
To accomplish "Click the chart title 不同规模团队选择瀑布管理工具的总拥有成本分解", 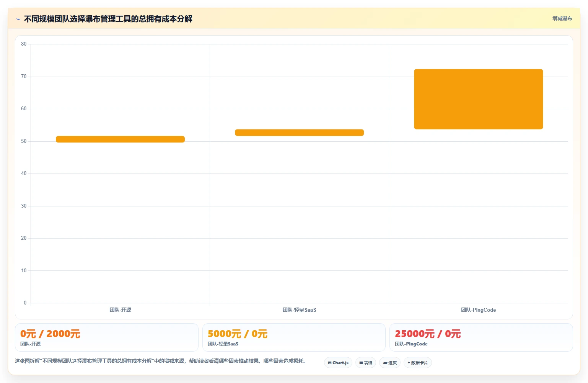I will [108, 19].
